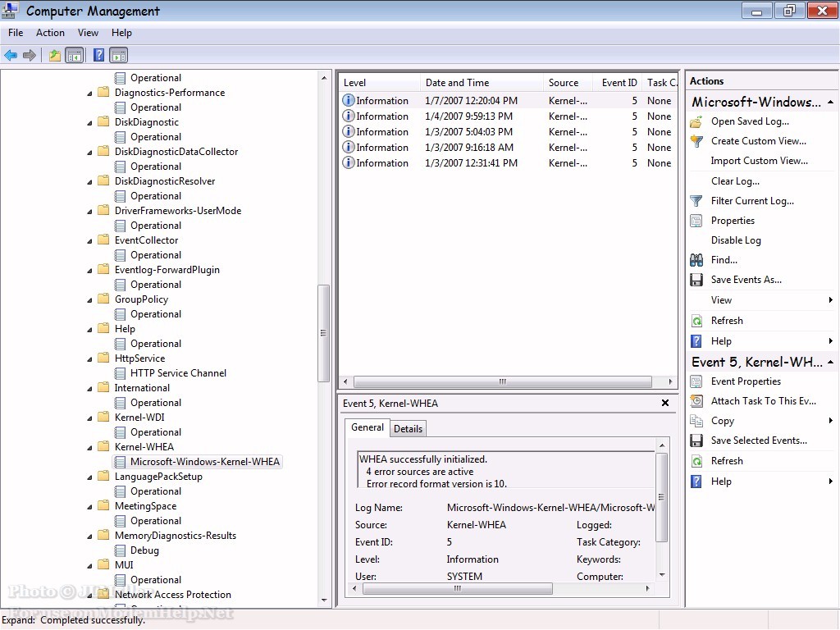Toggle the Show/Hide Action Pane icon
840x630 pixels.
[x=118, y=55]
